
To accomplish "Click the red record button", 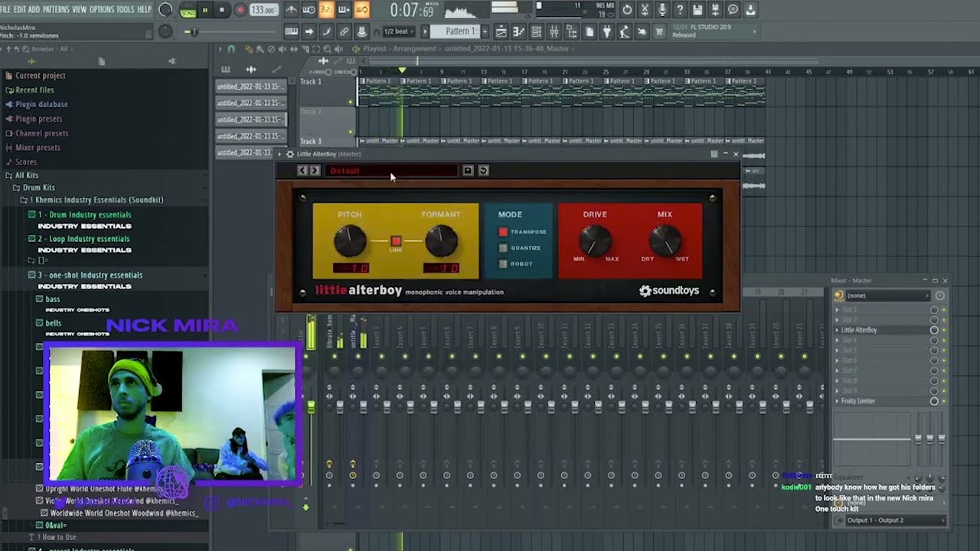I will pos(240,10).
